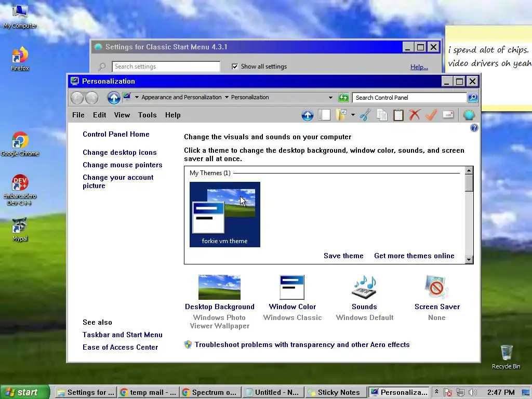Click the Search Control Panel magnifier button
This screenshot has width=532, height=399.
click(x=473, y=98)
